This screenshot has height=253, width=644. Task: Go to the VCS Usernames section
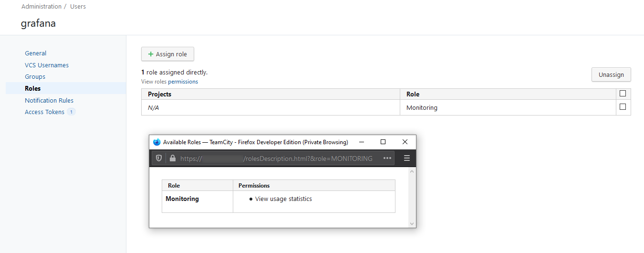[x=47, y=65]
